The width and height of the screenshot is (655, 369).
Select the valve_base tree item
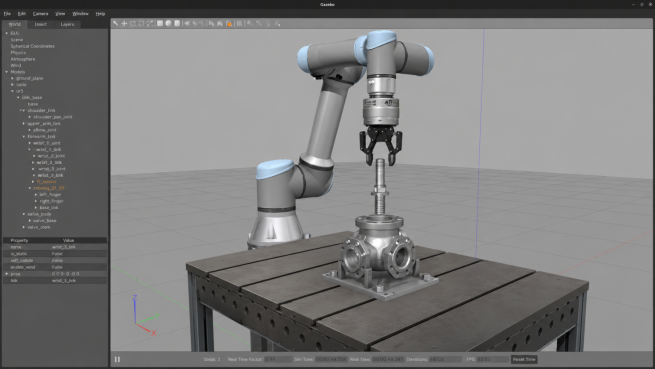coord(45,221)
